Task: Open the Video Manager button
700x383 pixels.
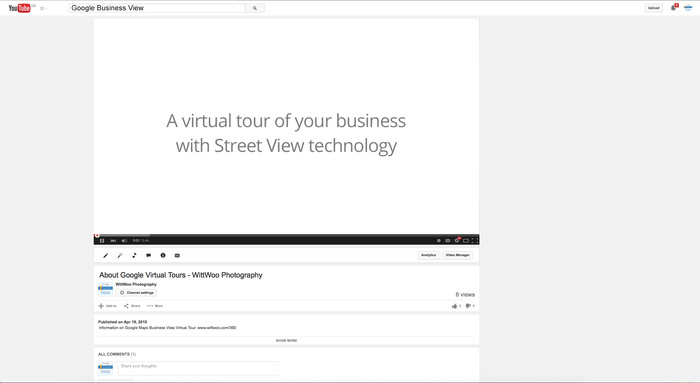Action: pyautogui.click(x=458, y=255)
